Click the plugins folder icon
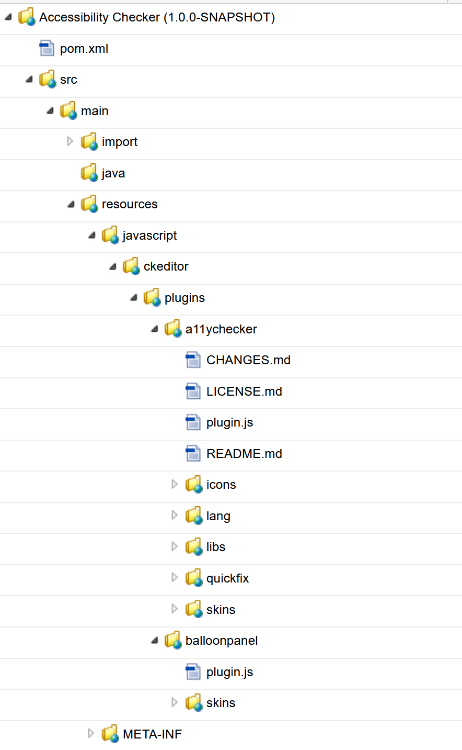The image size is (462, 750). point(152,297)
